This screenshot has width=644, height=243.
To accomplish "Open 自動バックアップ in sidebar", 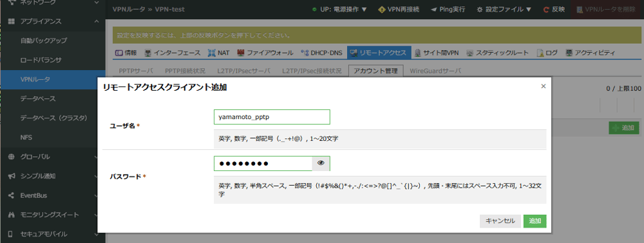I will (x=53, y=40).
